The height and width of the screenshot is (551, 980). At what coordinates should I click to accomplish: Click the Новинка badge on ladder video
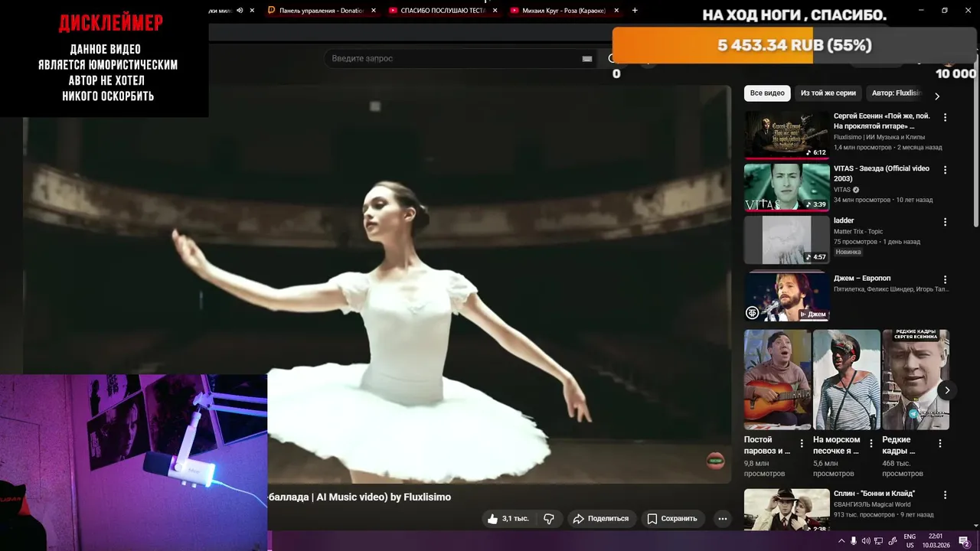click(x=848, y=252)
